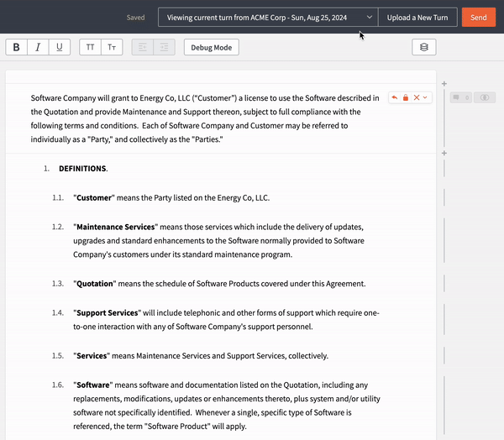Open comments bubble showing 0
Viewport: 504px width, 440px height.
[x=460, y=97]
